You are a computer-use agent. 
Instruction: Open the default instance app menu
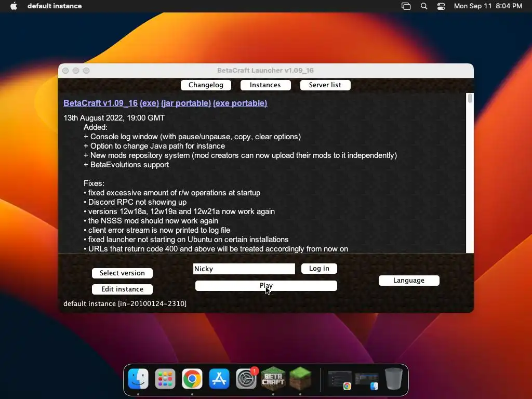point(55,6)
